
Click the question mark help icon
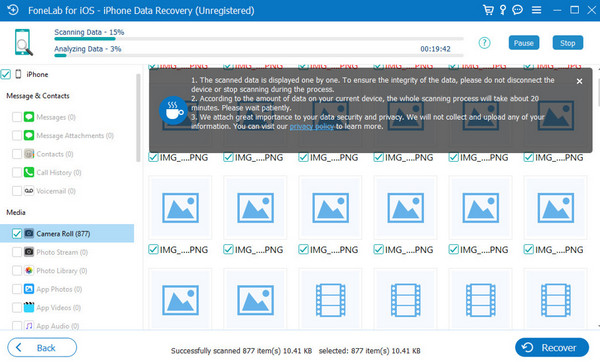tap(484, 43)
